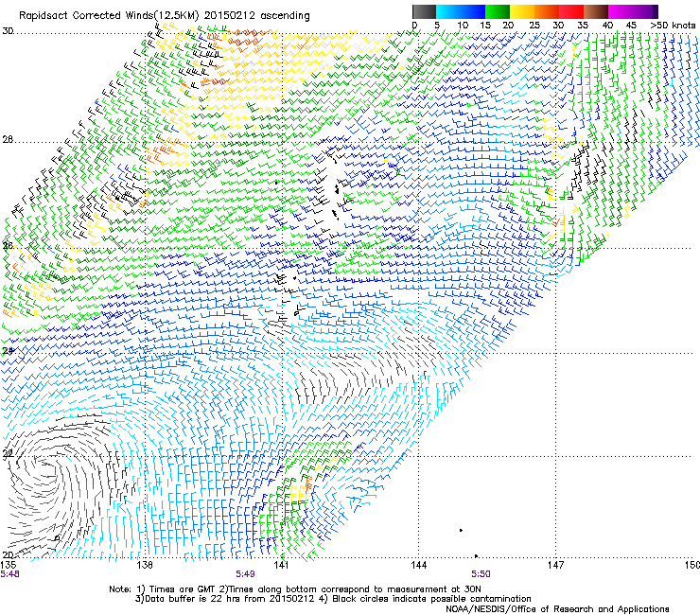Click the latitude label 24
This screenshot has width=700, height=615.
[x=8, y=351]
